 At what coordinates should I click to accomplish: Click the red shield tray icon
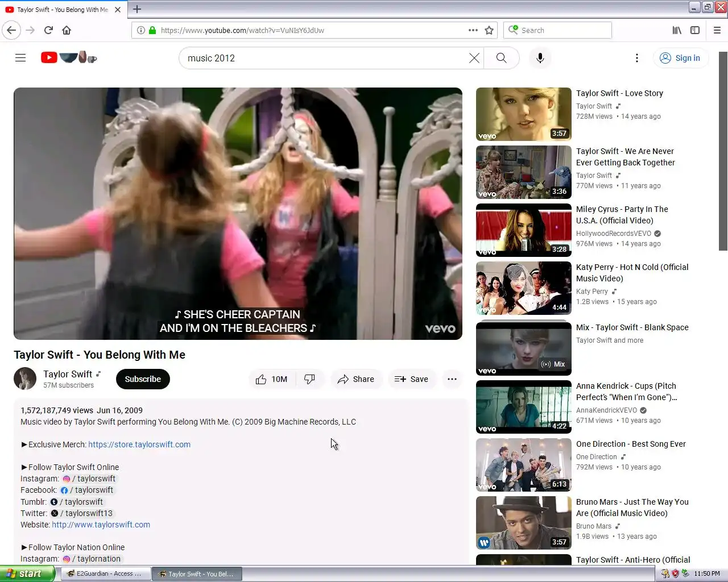coord(675,573)
